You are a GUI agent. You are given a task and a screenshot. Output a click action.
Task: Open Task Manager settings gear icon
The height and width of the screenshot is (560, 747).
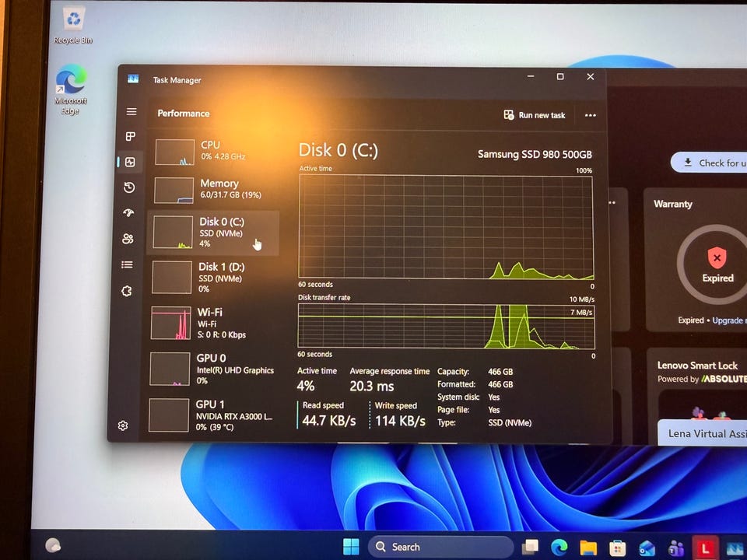click(x=123, y=425)
